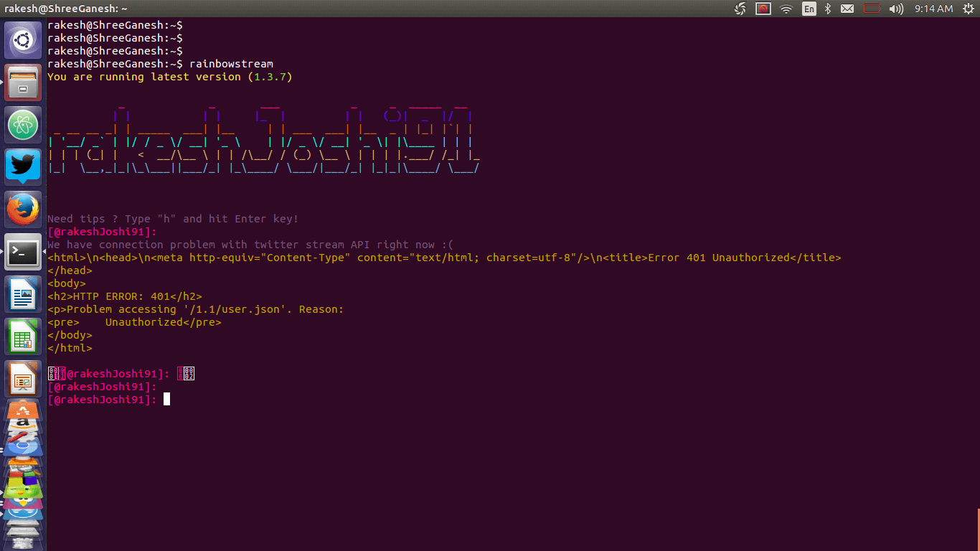This screenshot has height=551, width=980.
Task: Focus the Terminal launcher icon
Action: coord(23,252)
